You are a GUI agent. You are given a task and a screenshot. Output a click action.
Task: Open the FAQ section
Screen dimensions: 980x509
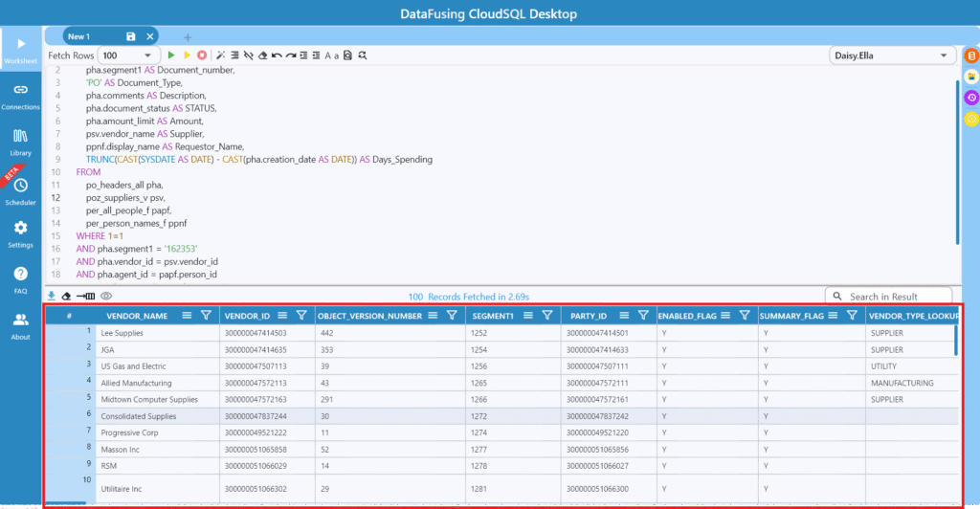pyautogui.click(x=21, y=279)
